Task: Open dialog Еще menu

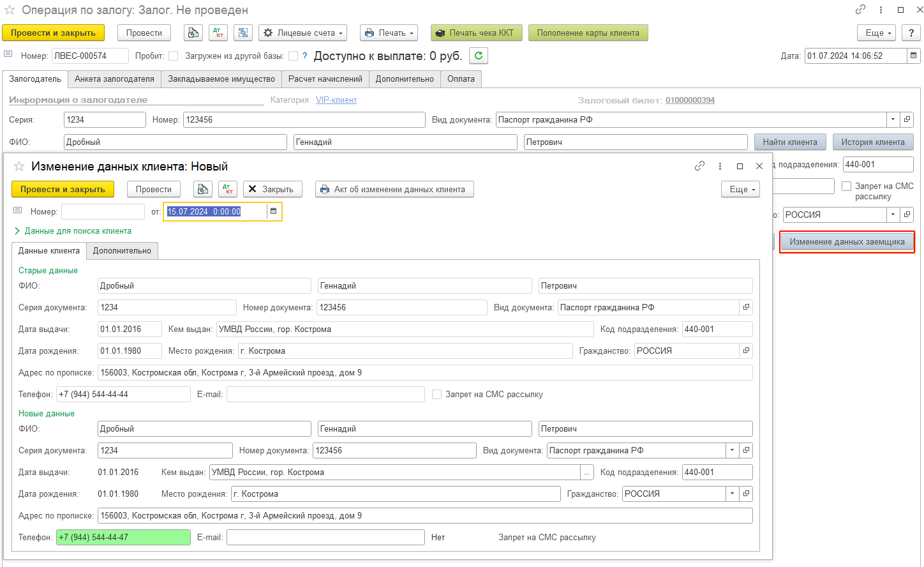Action: [x=741, y=189]
